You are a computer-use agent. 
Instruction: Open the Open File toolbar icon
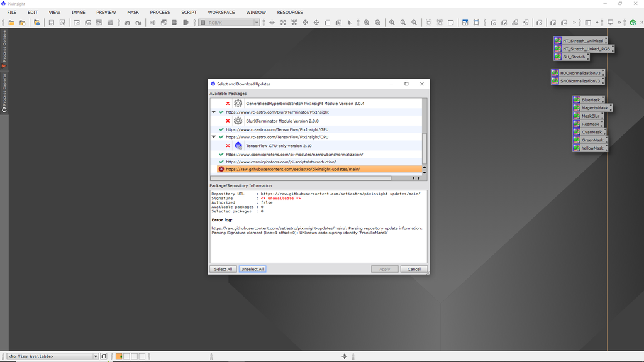click(11, 23)
